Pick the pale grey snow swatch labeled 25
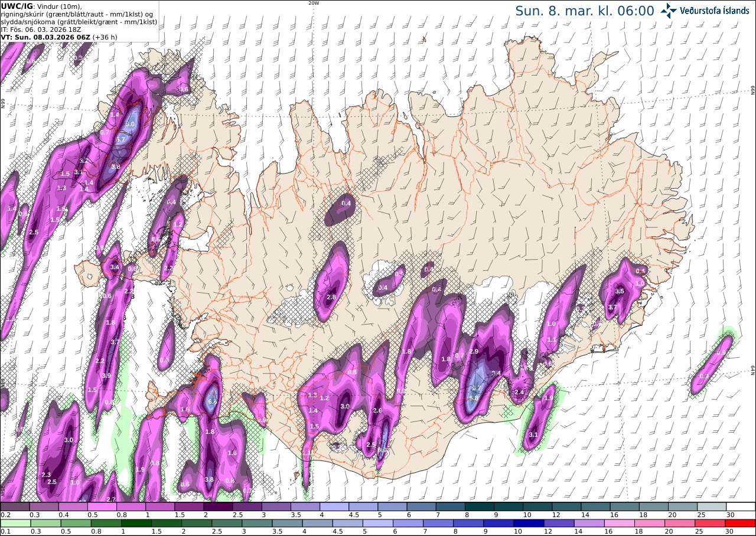 pos(712,506)
